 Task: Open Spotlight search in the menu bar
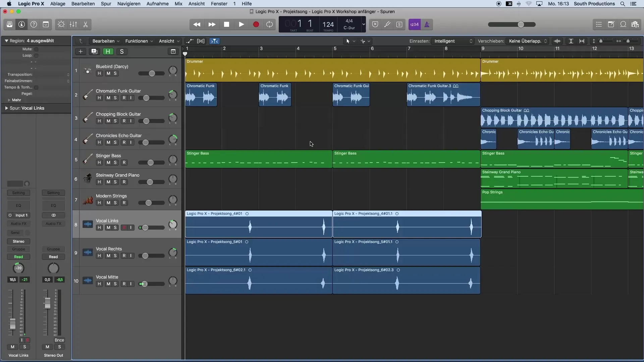click(623, 4)
